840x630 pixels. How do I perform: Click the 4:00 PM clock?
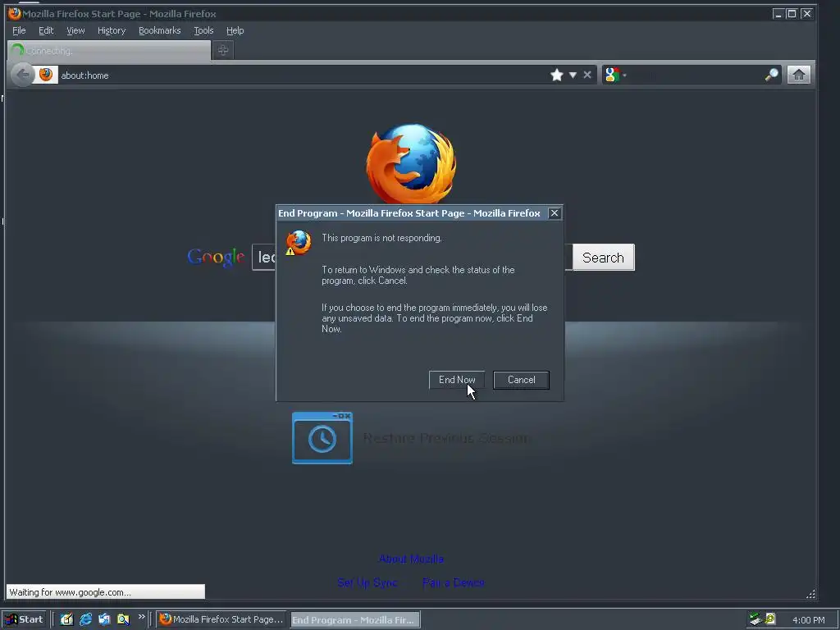808,620
